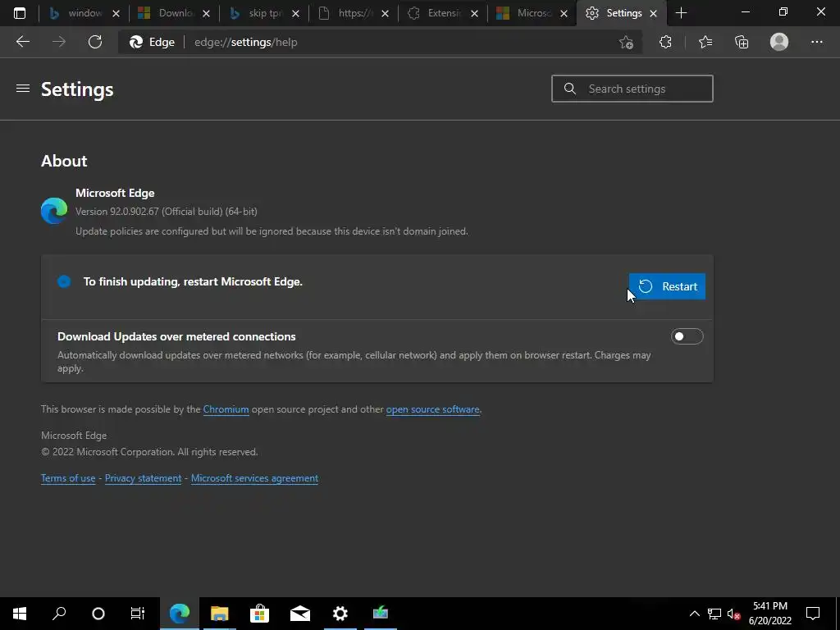Open Task View on the taskbar
Screen dimensions: 840x630
pos(138,614)
